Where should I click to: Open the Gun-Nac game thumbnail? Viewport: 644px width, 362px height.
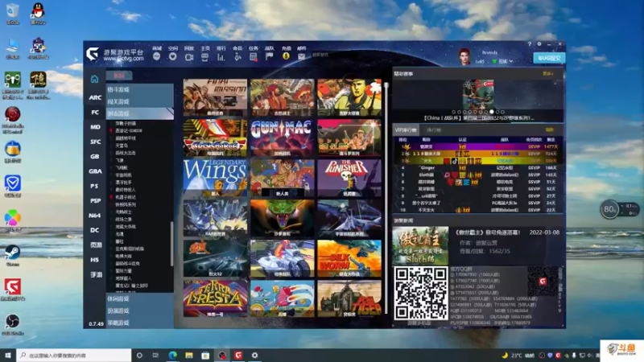(283, 138)
